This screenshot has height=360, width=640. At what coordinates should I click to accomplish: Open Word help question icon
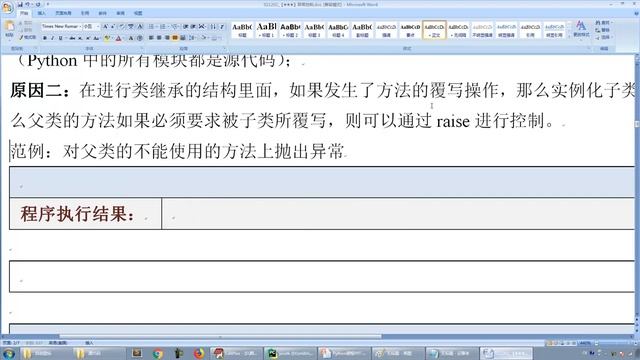click(x=636, y=13)
